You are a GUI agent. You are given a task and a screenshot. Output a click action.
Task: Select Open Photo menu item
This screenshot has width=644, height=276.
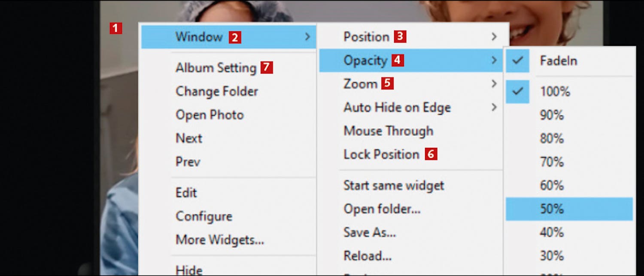(210, 115)
